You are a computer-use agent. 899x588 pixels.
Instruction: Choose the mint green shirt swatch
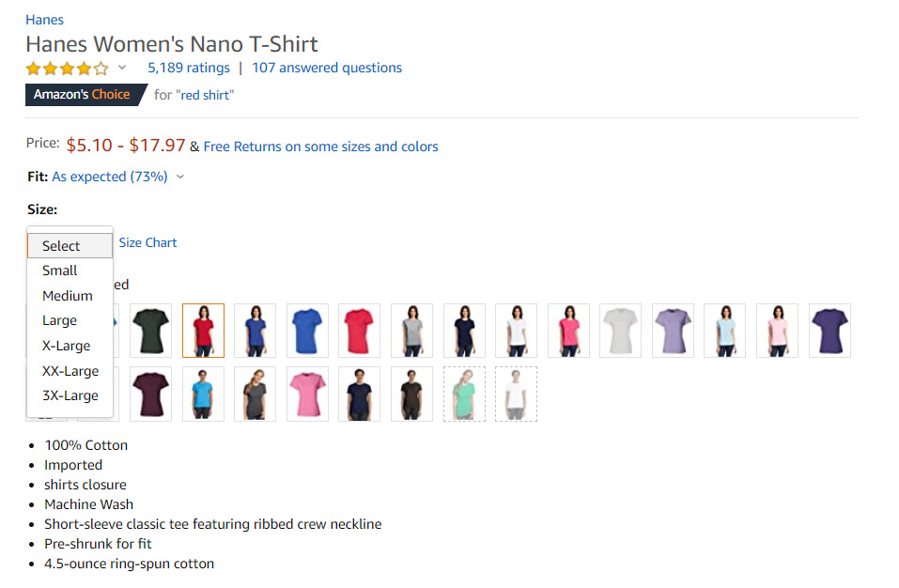(464, 394)
